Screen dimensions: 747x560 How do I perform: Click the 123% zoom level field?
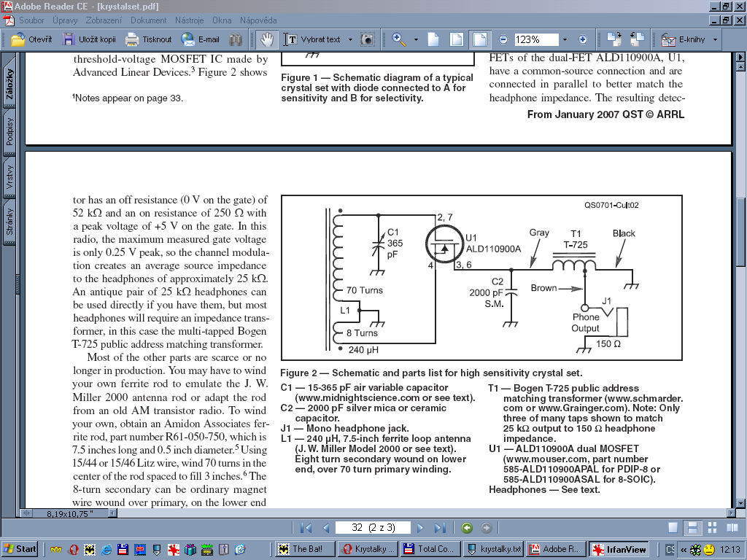(535, 39)
